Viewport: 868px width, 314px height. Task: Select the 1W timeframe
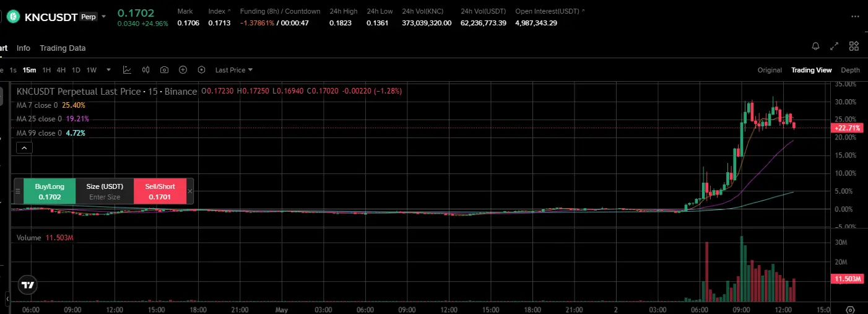[x=92, y=70]
